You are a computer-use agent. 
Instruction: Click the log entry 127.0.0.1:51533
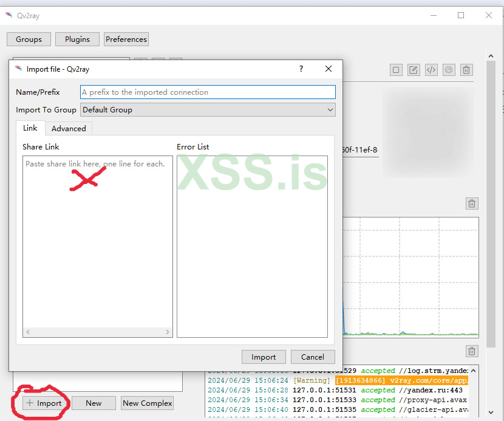[x=338, y=400]
